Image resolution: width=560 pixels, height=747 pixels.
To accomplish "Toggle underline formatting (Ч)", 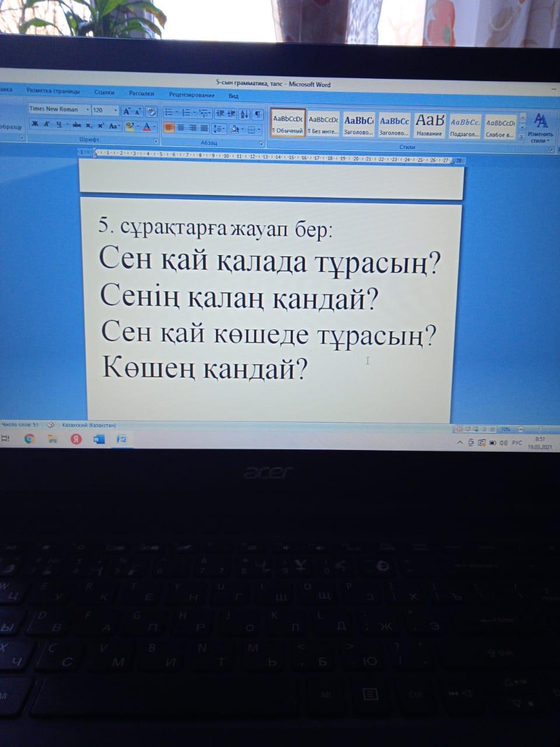I will (58, 125).
